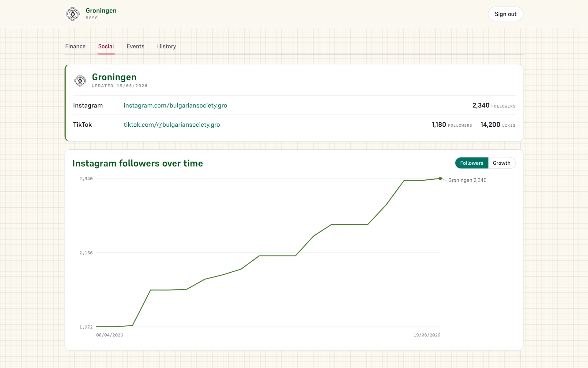The height and width of the screenshot is (368, 588).
Task: Click the 14,200 likes value
Action: tap(490, 125)
